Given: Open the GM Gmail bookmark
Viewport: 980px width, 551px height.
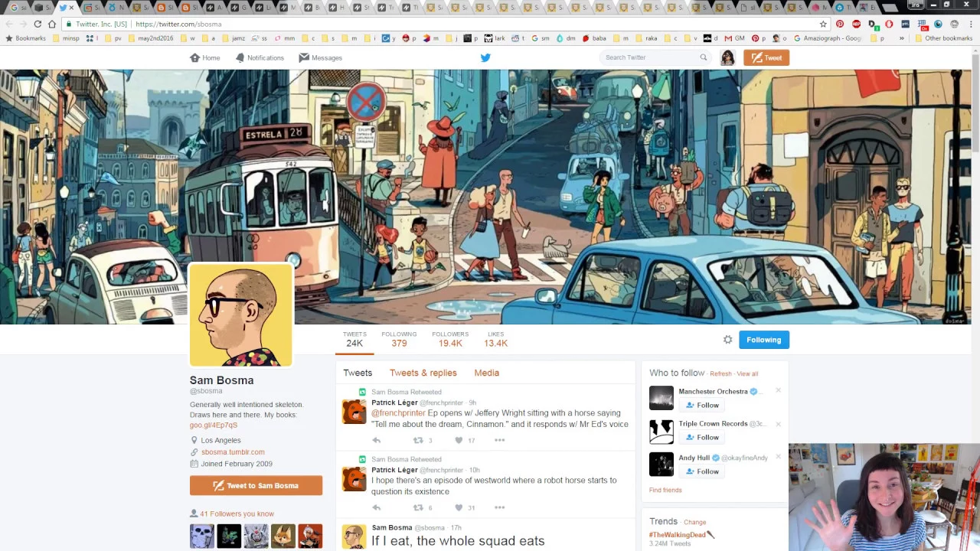Looking at the screenshot, I should click(x=734, y=38).
